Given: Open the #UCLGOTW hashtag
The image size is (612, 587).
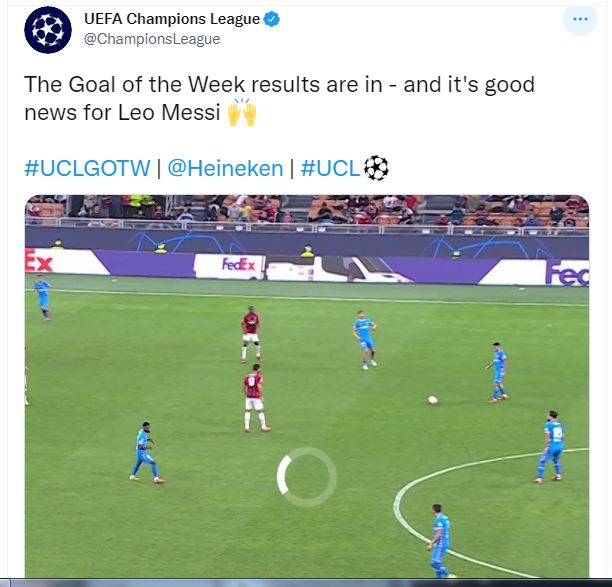Looking at the screenshot, I should point(87,168).
